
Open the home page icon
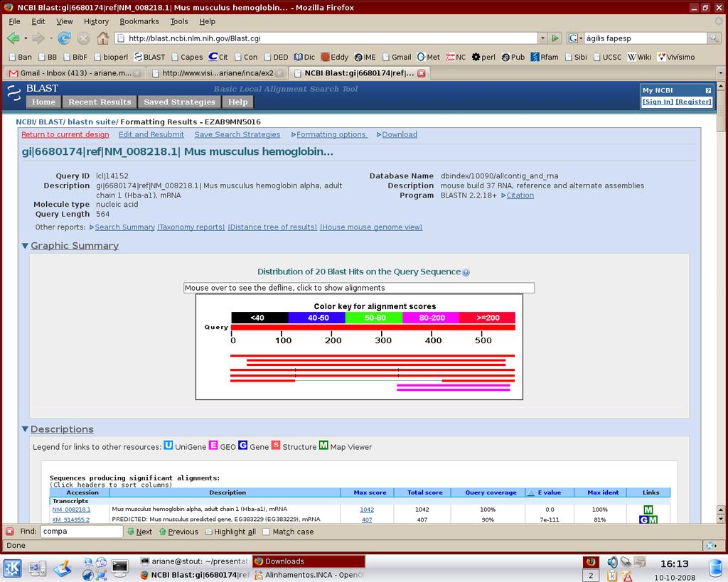tap(102, 38)
